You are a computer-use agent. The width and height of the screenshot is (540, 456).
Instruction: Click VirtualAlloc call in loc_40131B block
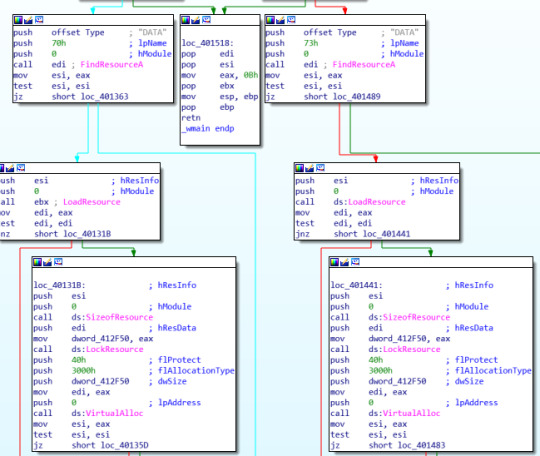click(114, 413)
